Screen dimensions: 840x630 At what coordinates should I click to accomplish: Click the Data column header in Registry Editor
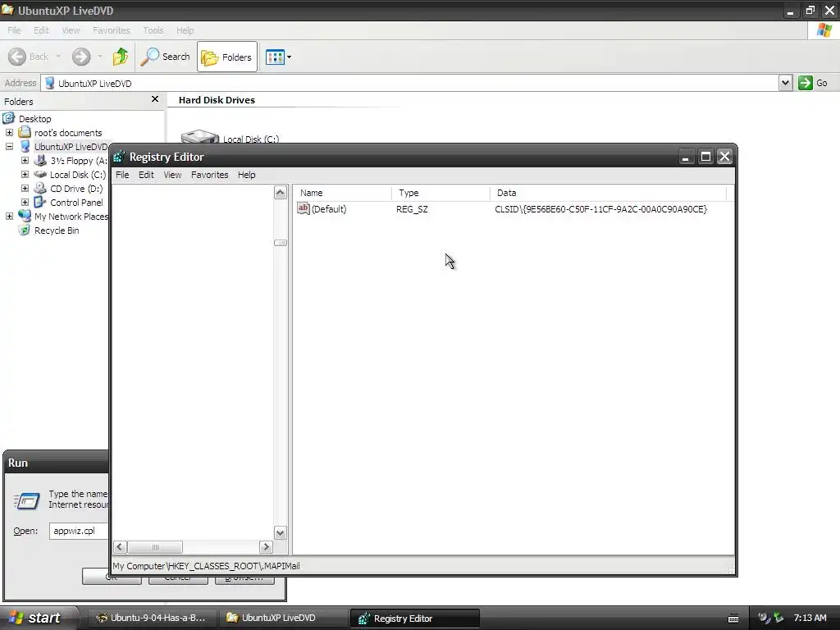pyautogui.click(x=609, y=193)
